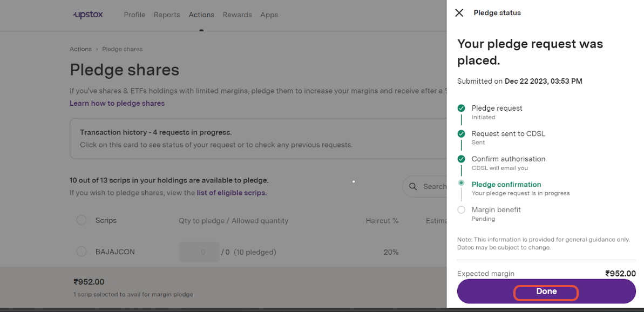The width and height of the screenshot is (644, 312).
Task: Click the Margin benefit pending circle
Action: (x=461, y=210)
